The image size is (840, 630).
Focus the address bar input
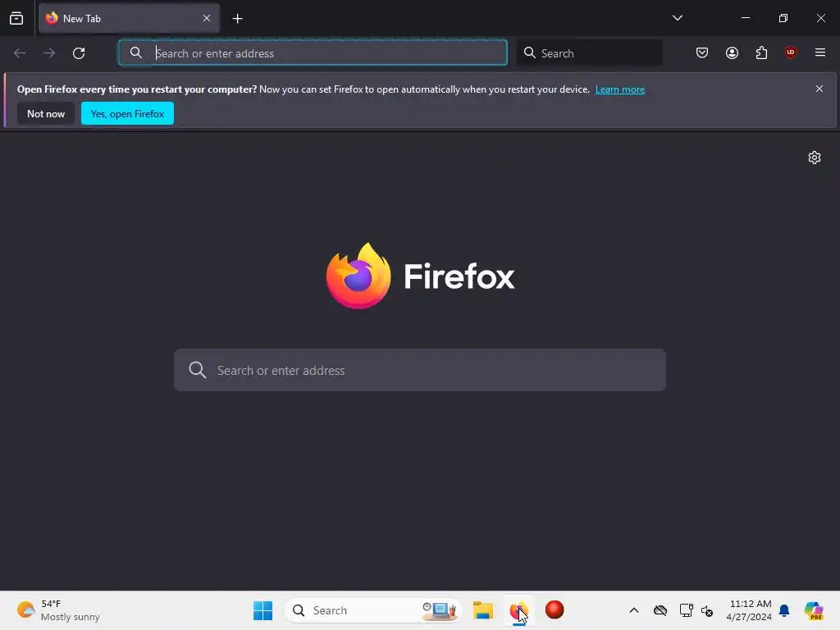(313, 53)
